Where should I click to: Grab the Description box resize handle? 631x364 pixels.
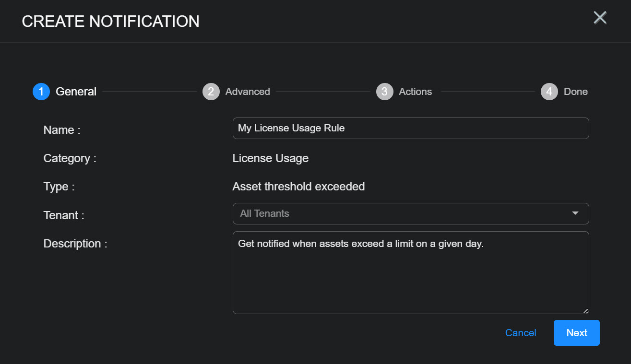pyautogui.click(x=586, y=311)
